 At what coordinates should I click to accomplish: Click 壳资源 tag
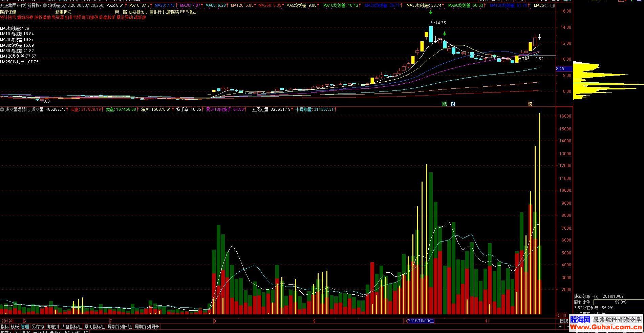click(x=58, y=17)
